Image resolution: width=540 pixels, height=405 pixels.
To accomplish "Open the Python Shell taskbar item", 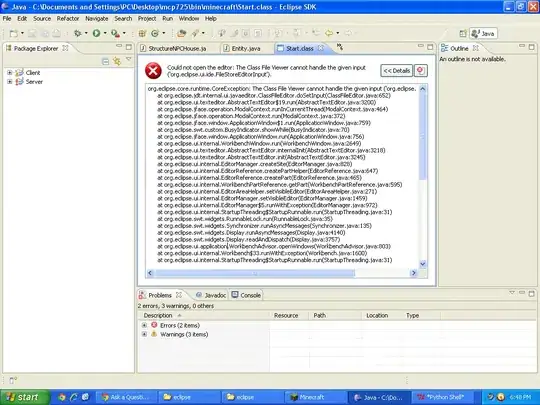I will pos(442,397).
